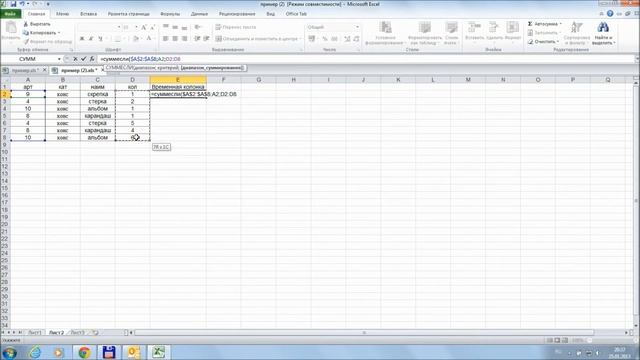Click Insert cells (Вставить) in Cells group
The image size is (640, 360).
(x=474, y=32)
